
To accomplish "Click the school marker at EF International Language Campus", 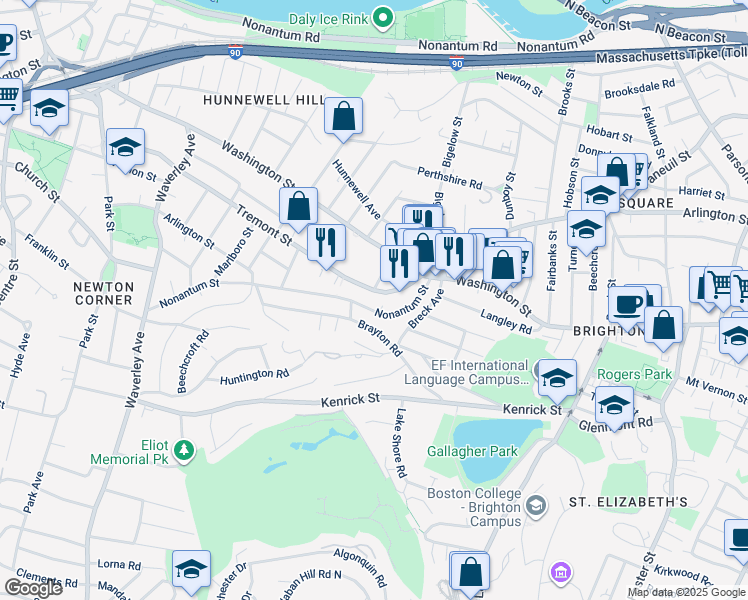I will tap(557, 379).
